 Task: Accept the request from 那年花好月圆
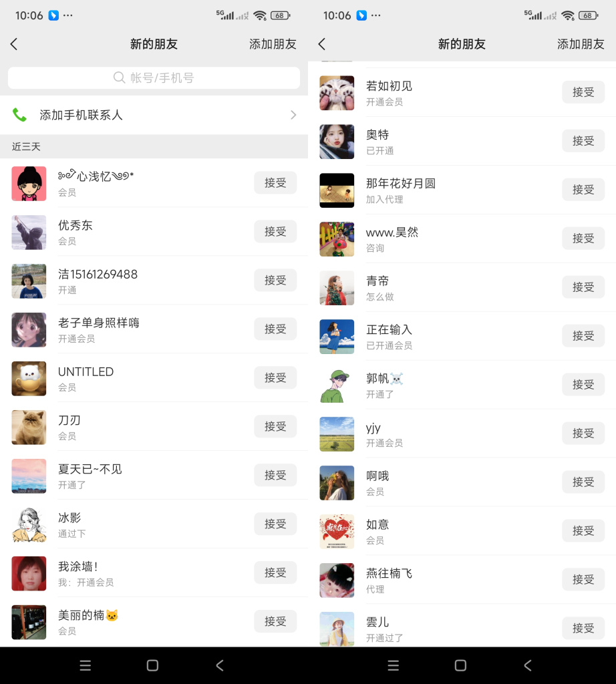click(x=583, y=190)
